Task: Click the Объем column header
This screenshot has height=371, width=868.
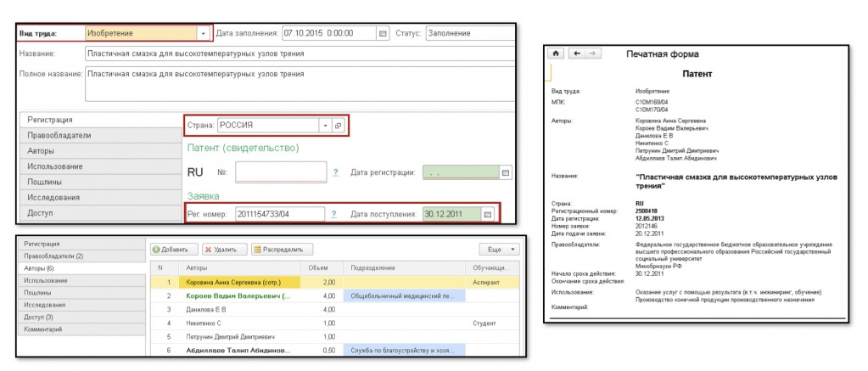Action: click(321, 268)
